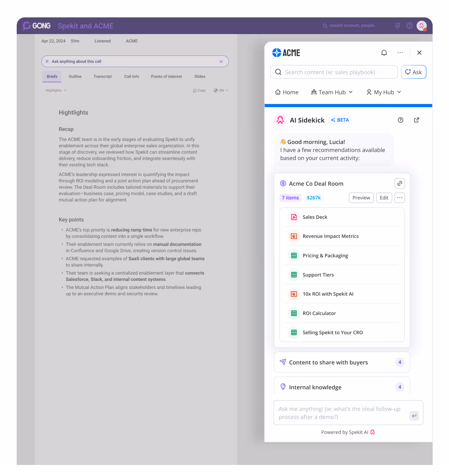Open the Highlights dropdown in Gong
Screen dimensions: 449x476
tap(56, 91)
